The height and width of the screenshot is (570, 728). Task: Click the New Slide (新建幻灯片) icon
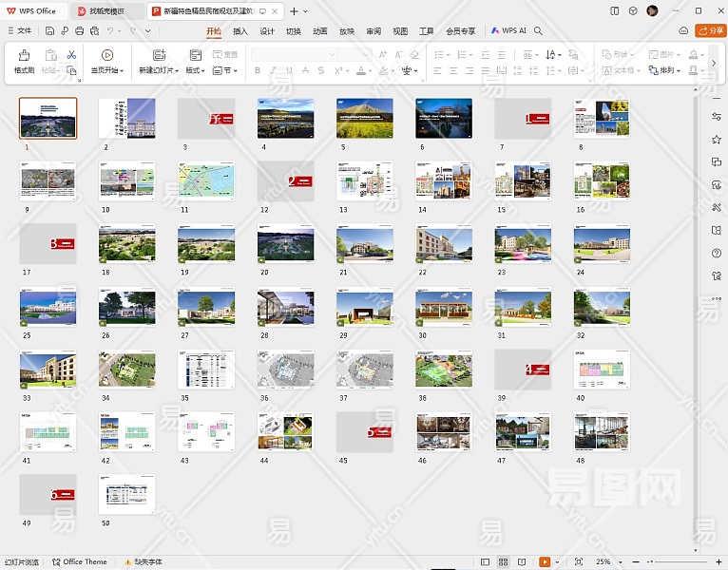[x=159, y=56]
